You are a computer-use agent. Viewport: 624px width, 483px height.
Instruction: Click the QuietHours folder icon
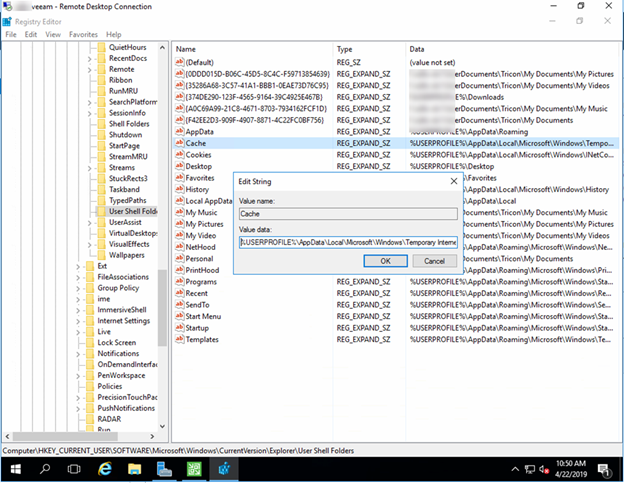click(102, 47)
